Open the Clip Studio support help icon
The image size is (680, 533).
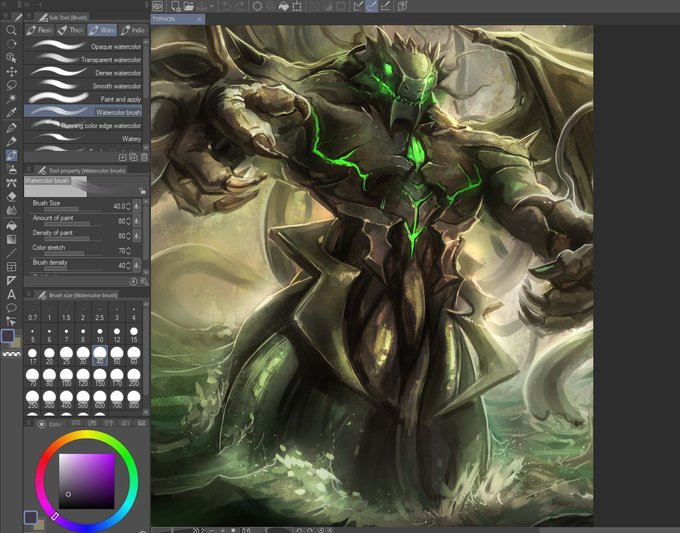[402, 6]
